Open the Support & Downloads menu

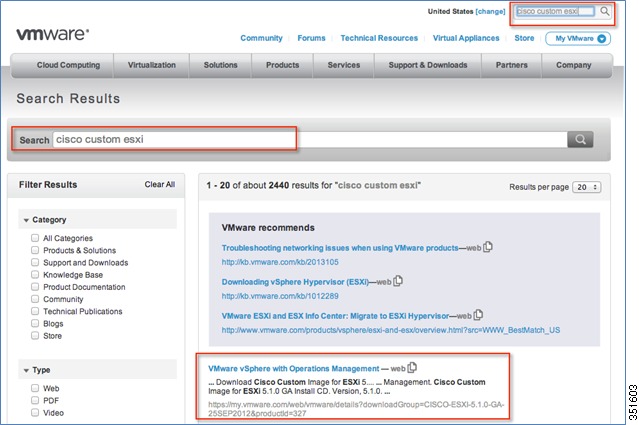tap(428, 65)
